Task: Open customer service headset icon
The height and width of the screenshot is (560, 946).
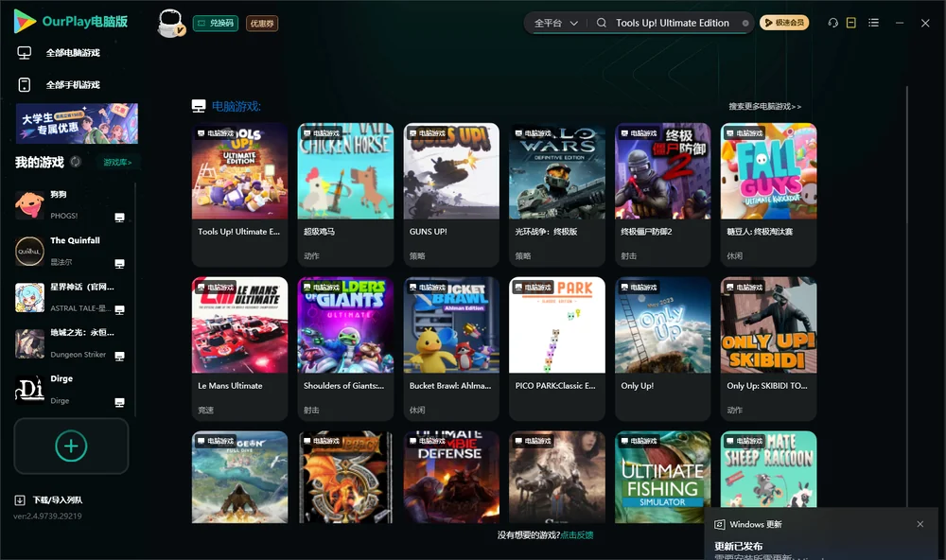Action: 832,23
